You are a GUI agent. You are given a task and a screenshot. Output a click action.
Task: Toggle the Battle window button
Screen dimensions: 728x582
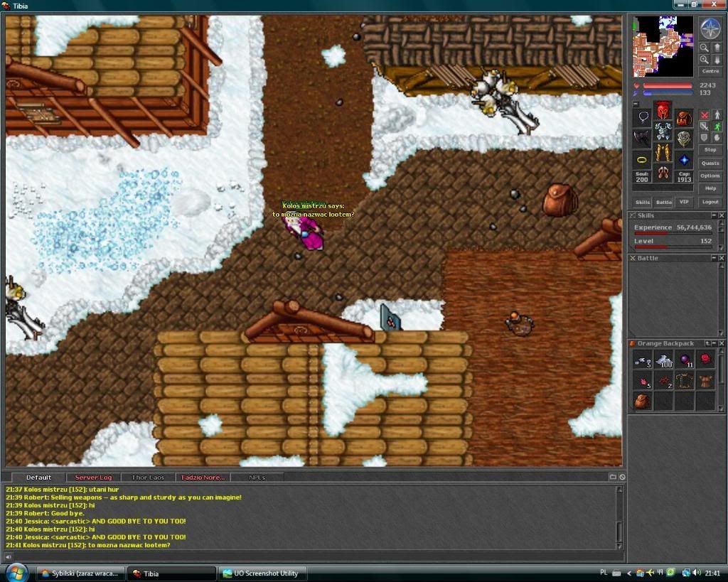pos(663,202)
